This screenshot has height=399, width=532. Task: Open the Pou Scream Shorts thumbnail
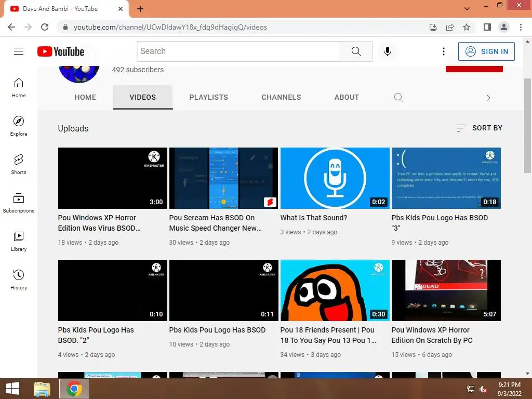[223, 178]
